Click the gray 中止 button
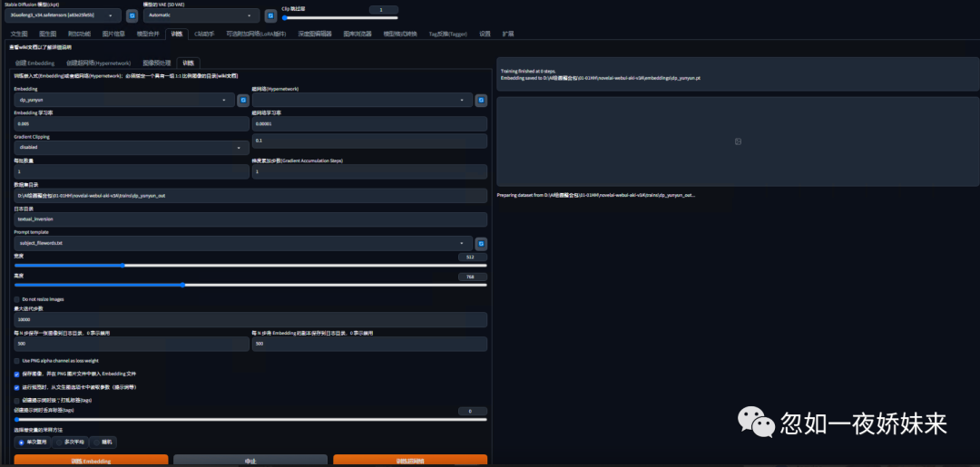980x467 pixels. (x=250, y=461)
